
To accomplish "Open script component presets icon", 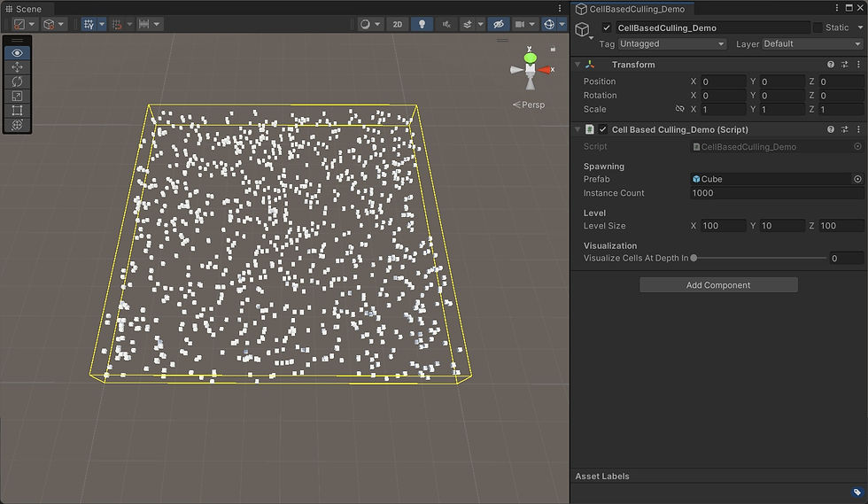I will [844, 129].
